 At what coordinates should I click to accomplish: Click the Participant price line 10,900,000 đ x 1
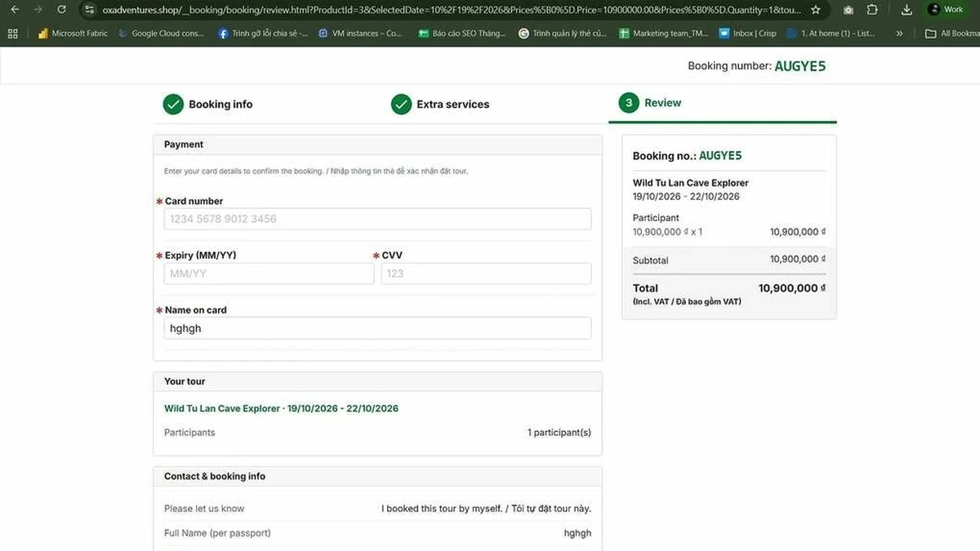667,232
